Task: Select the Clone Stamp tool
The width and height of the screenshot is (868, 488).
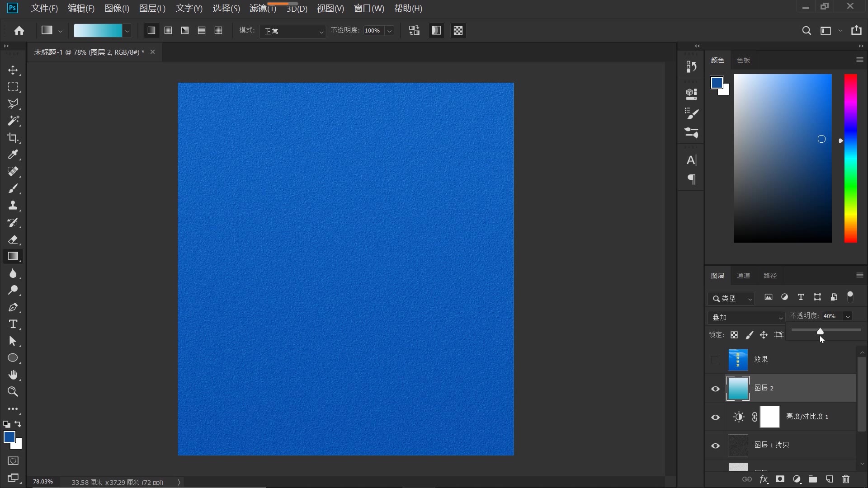Action: pyautogui.click(x=13, y=206)
